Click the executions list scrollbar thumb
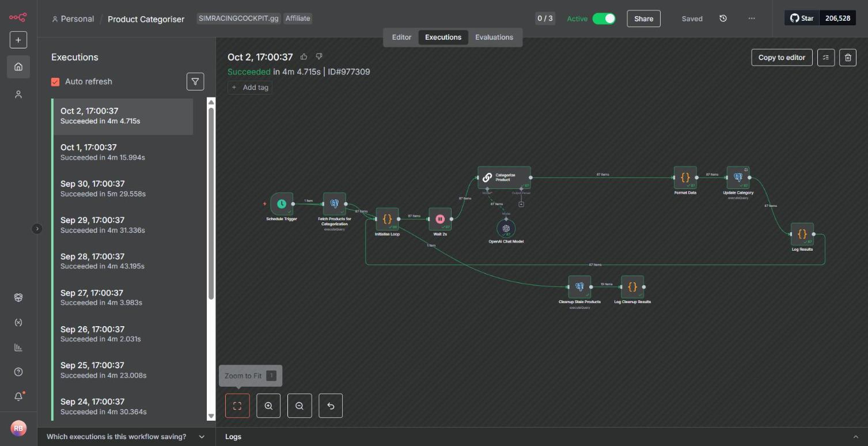This screenshot has height=446, width=868. (211, 203)
